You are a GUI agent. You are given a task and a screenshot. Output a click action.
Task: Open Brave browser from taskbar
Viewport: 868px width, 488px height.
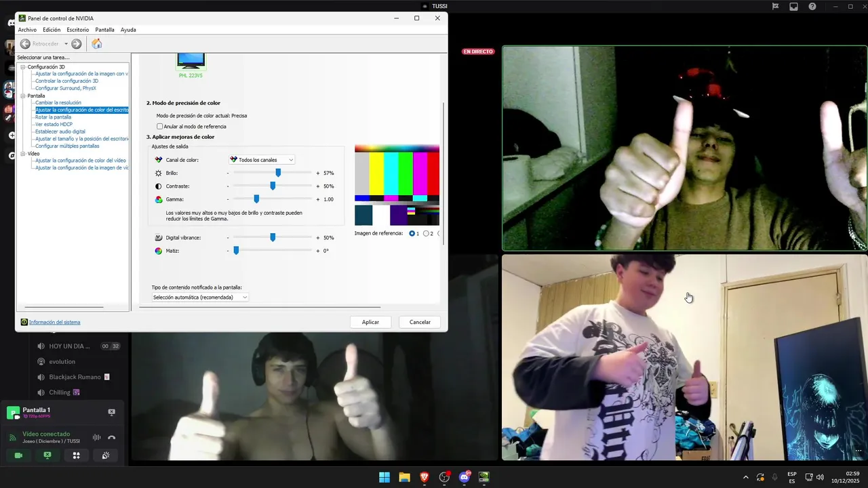(x=425, y=477)
